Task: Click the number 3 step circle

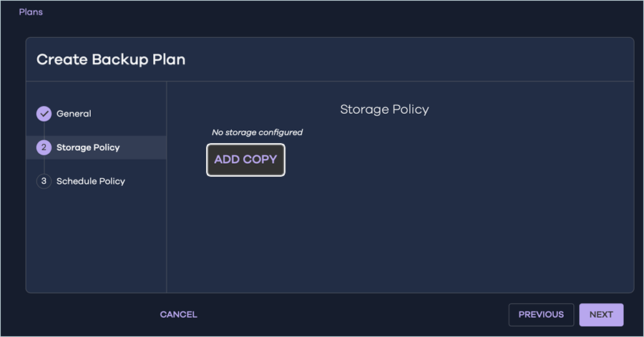Action: click(44, 182)
